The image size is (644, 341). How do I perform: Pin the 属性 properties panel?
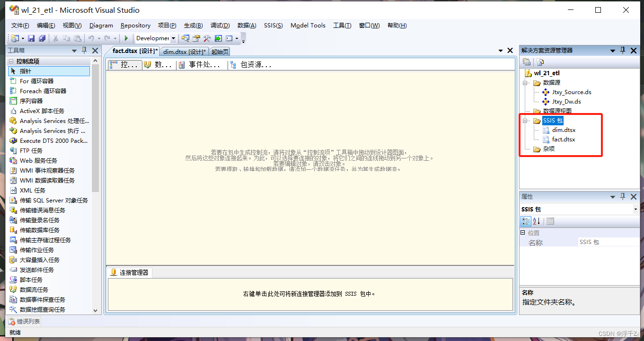click(623, 197)
